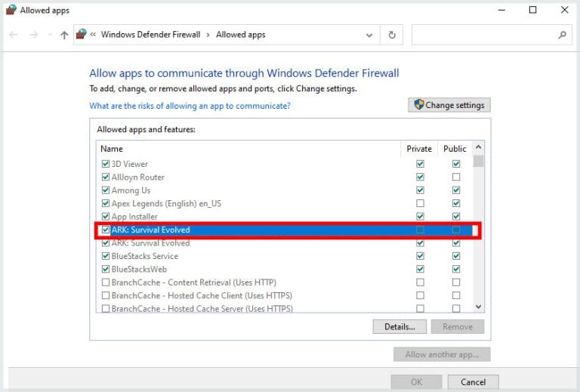The width and height of the screenshot is (580, 392).
Task: Click the Forward navigation arrow
Action: click(33, 35)
